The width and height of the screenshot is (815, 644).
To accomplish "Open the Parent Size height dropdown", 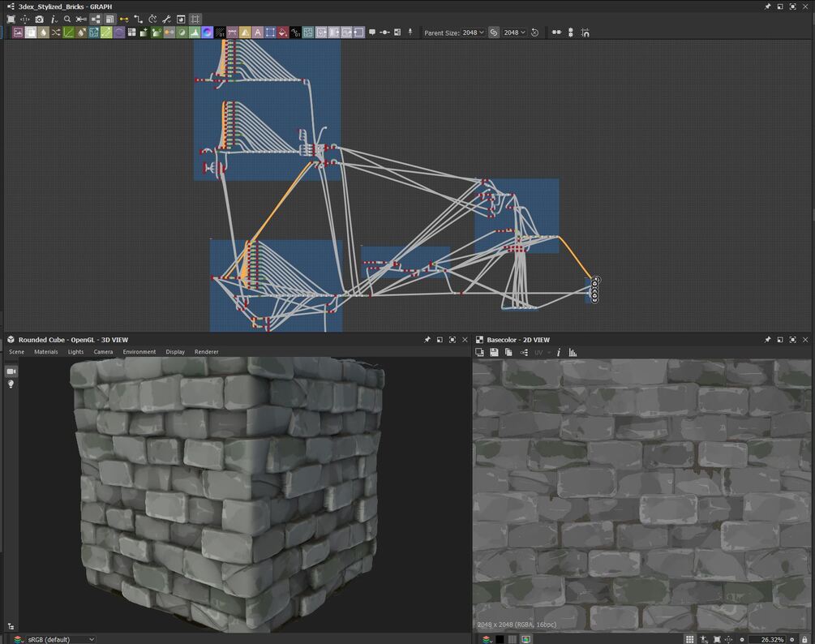I will click(514, 32).
